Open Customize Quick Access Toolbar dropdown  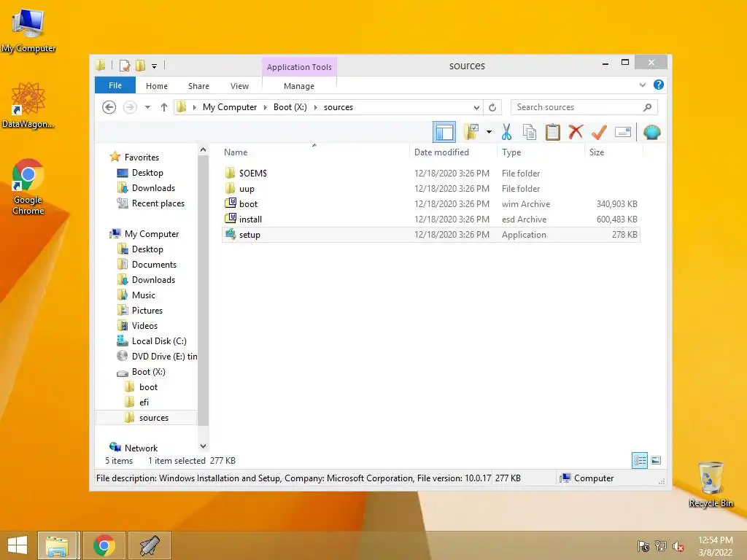tap(154, 66)
